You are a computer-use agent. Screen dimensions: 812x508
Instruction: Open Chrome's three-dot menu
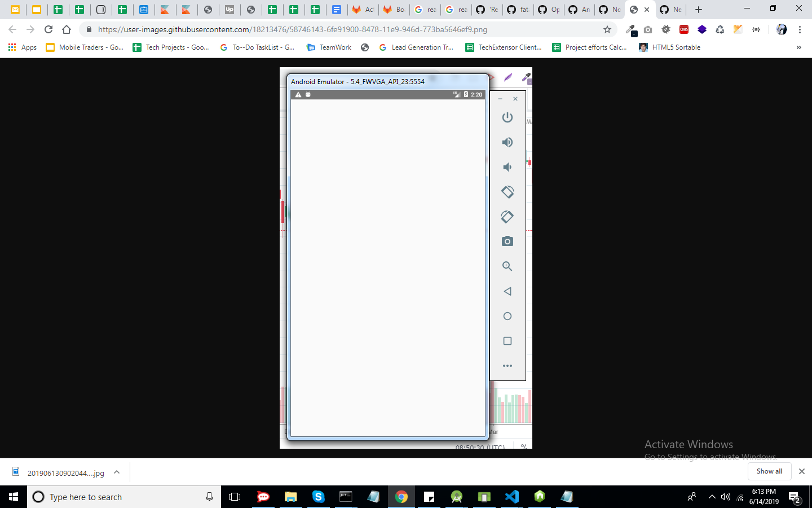coord(800,29)
